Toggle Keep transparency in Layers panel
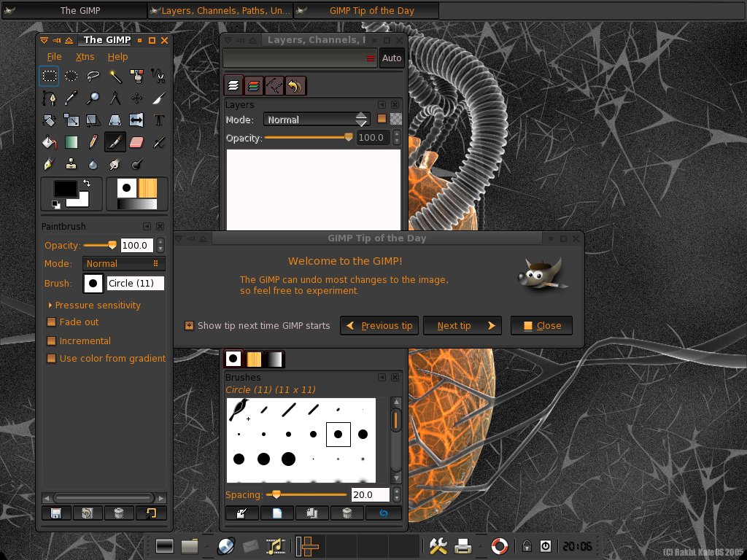747x560 pixels. click(x=382, y=119)
